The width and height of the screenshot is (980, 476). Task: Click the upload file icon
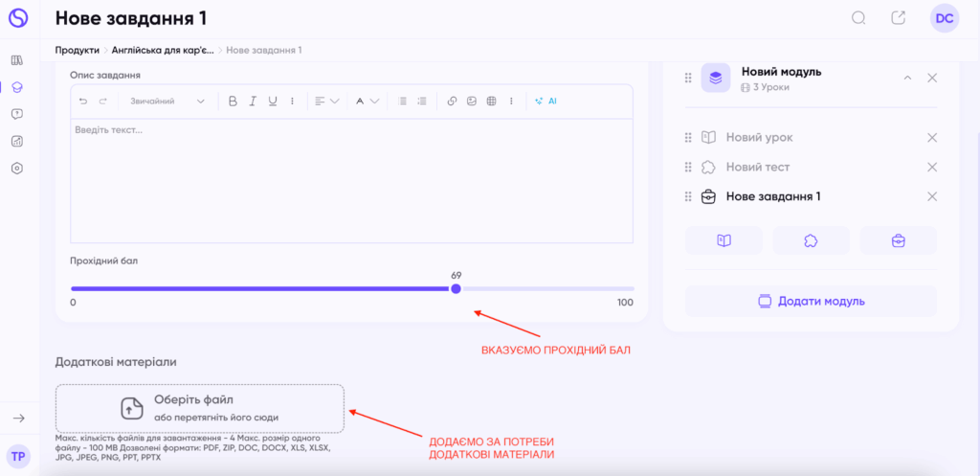(x=132, y=408)
